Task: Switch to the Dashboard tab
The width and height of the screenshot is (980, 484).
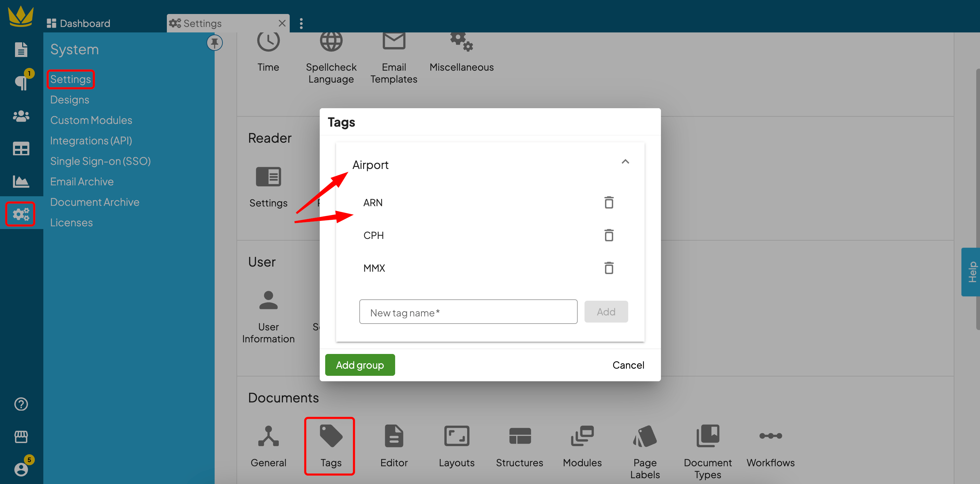Action: (x=79, y=24)
